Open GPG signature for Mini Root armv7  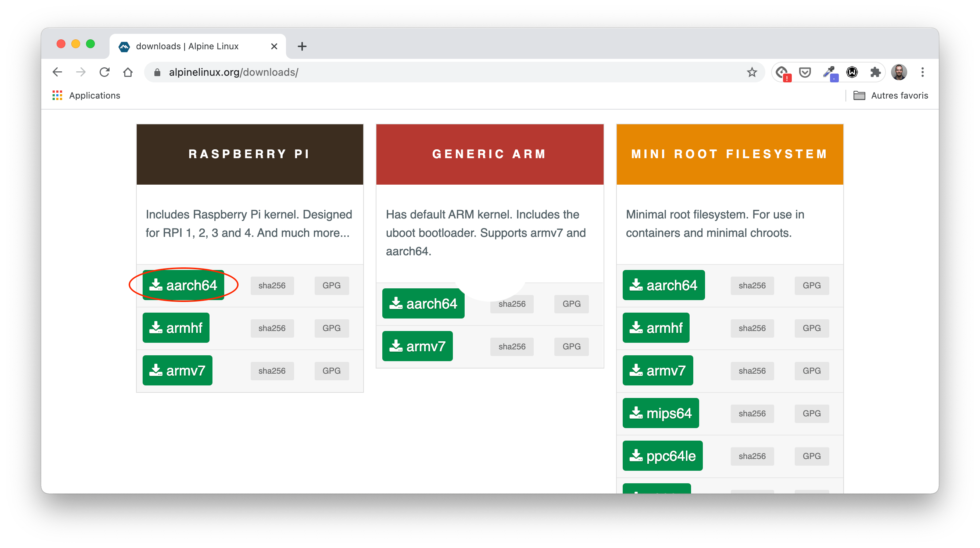(x=812, y=371)
